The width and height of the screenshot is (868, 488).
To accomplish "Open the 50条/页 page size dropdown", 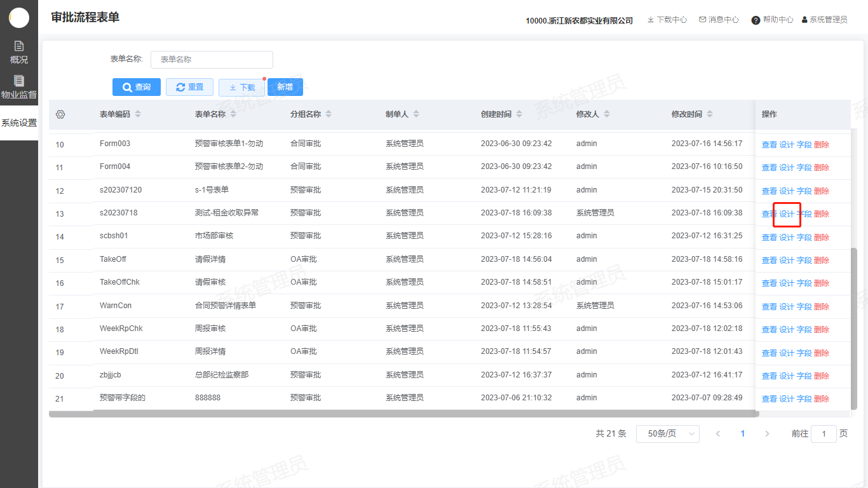I will pos(667,433).
